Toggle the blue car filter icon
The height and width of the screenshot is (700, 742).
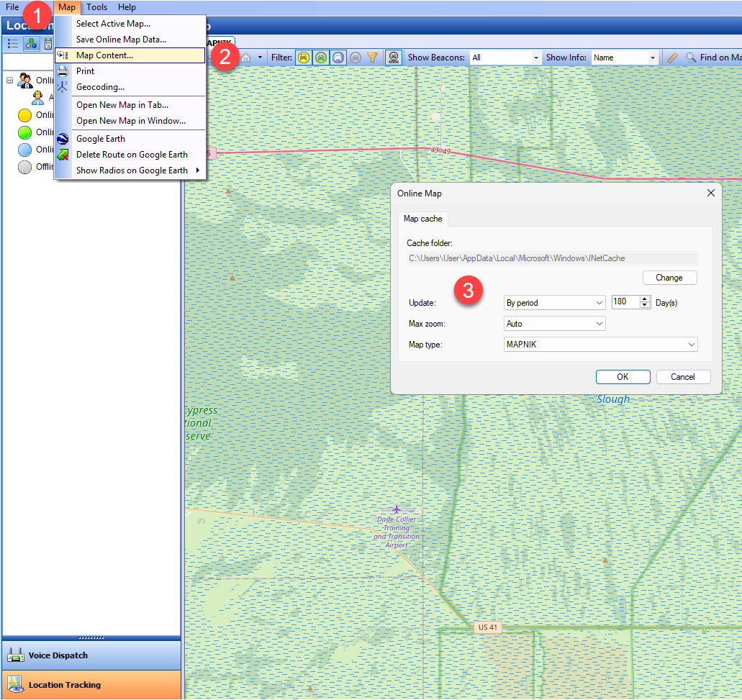tap(338, 58)
